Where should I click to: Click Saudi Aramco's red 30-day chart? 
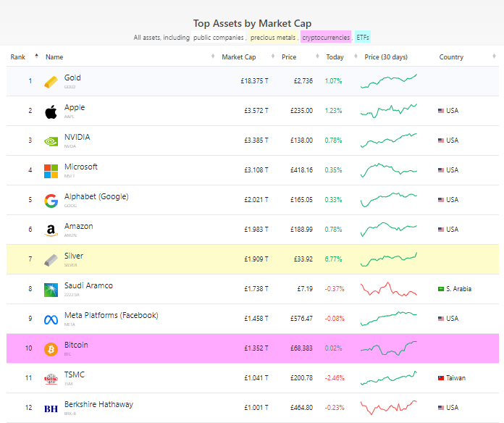tap(389, 289)
